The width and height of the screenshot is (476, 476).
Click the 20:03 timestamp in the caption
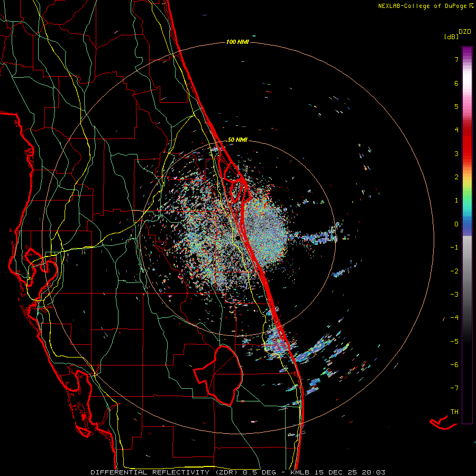point(373,472)
